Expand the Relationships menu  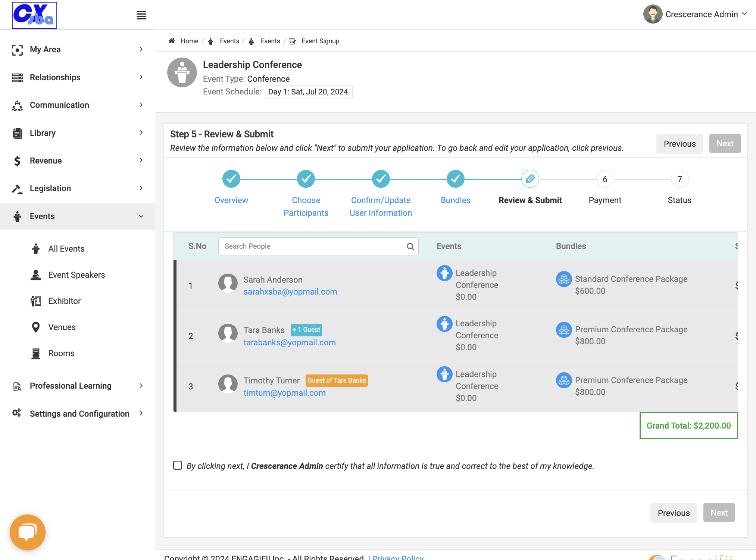(x=78, y=77)
